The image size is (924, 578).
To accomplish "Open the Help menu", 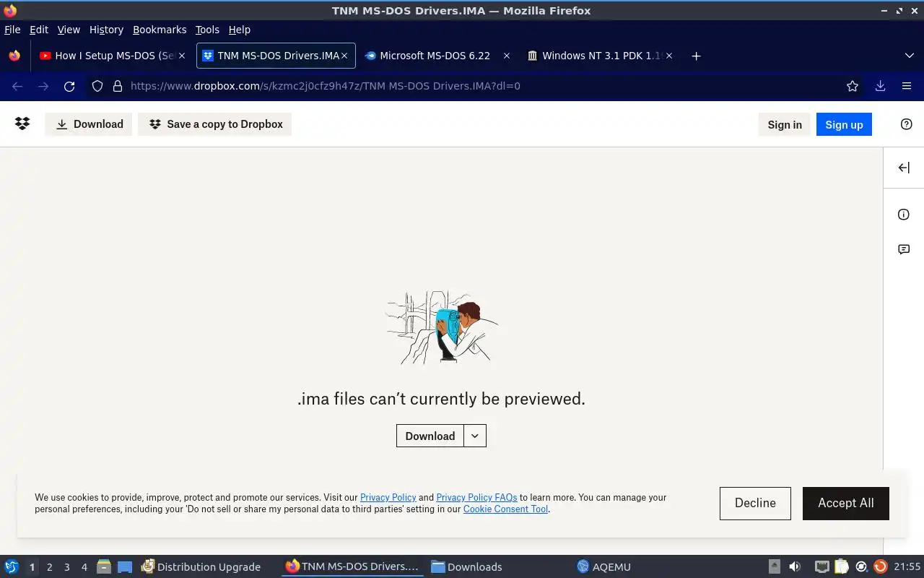I will tap(240, 30).
